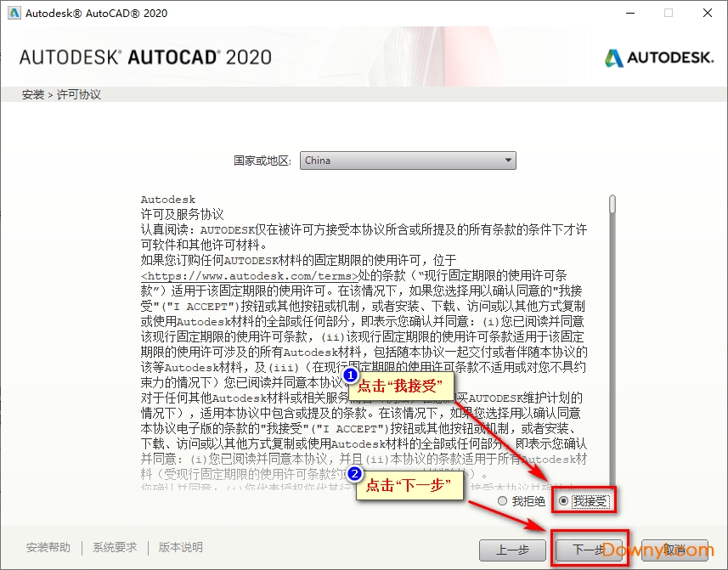Open the 国家或地区 country dropdown
The width and height of the screenshot is (728, 570).
coord(407,161)
